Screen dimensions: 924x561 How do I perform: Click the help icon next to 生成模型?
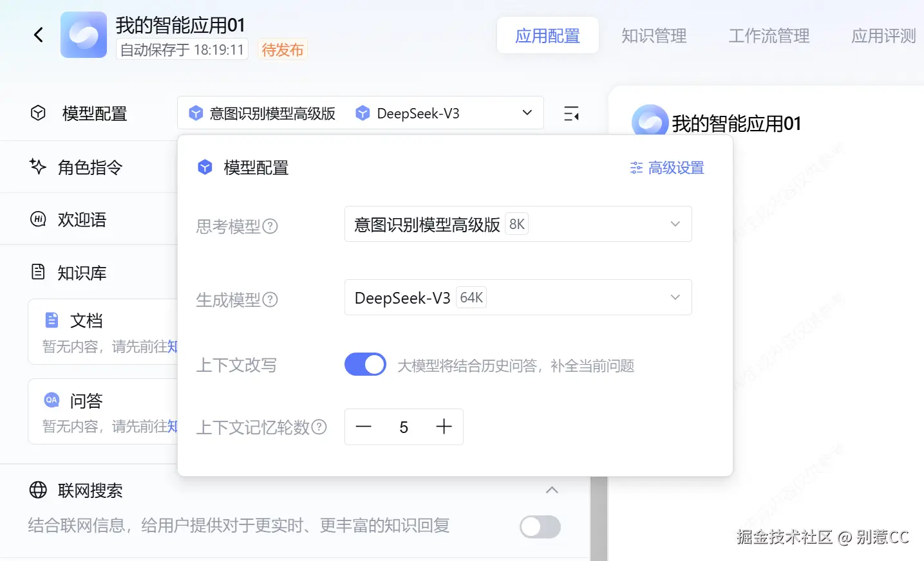(270, 300)
